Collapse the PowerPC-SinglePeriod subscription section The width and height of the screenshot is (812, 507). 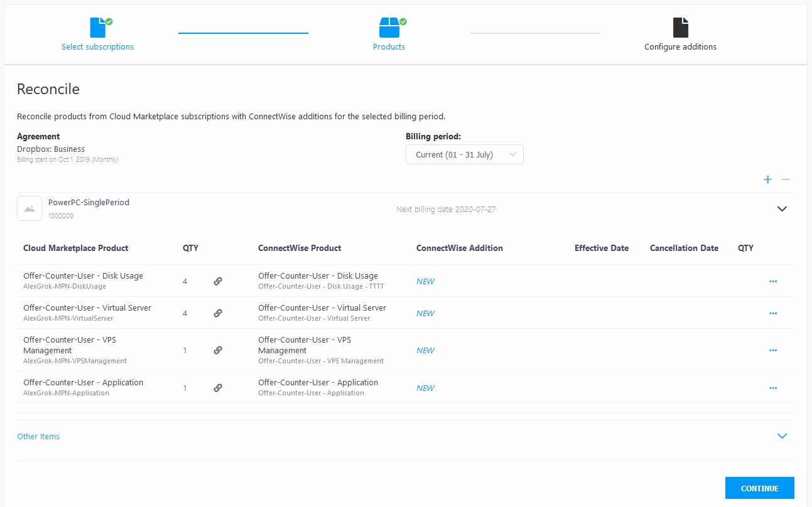pyautogui.click(x=782, y=209)
